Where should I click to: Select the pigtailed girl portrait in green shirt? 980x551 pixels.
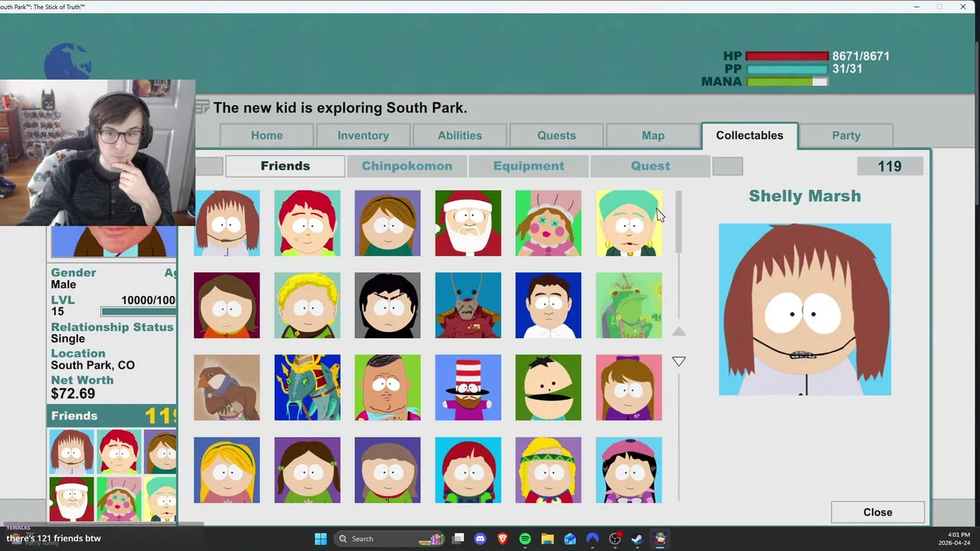[x=307, y=470]
